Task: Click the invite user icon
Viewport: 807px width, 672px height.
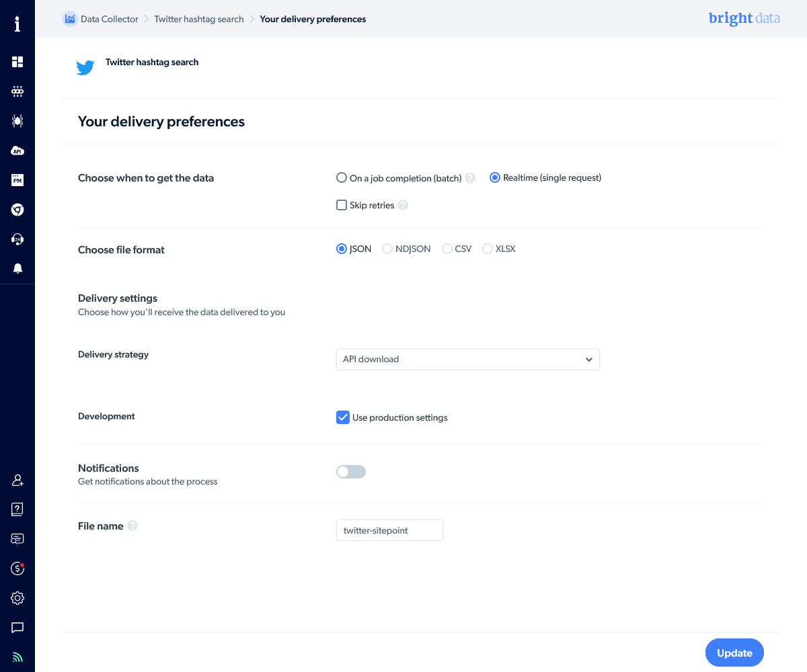Action: (17, 480)
